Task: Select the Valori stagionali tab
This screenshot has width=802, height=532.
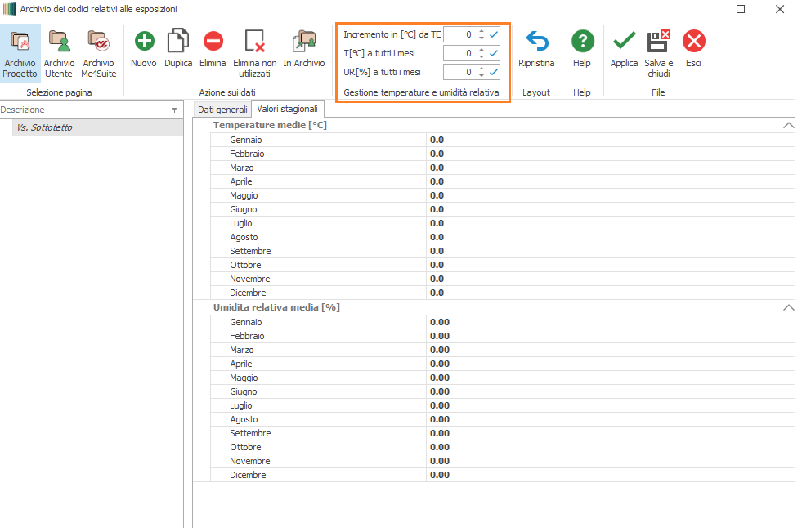Action: click(x=287, y=109)
